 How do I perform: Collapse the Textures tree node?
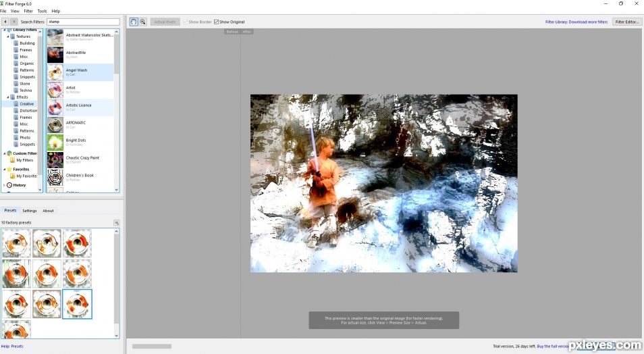(x=8, y=36)
